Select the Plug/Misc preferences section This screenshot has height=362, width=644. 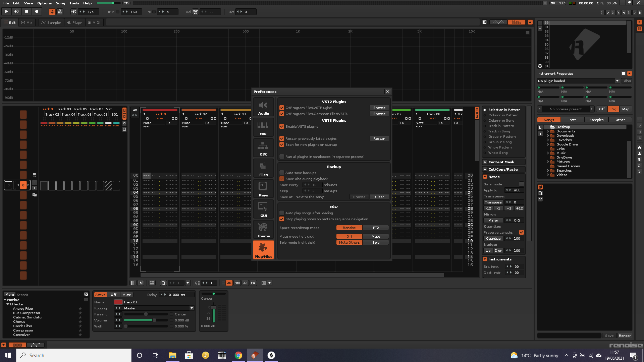(263, 250)
